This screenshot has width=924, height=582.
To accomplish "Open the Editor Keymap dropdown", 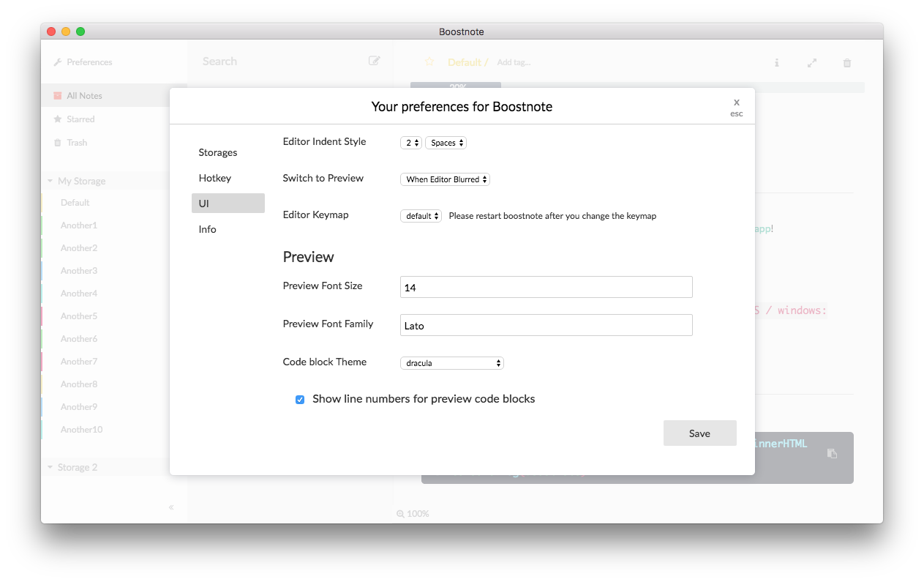I will point(421,216).
